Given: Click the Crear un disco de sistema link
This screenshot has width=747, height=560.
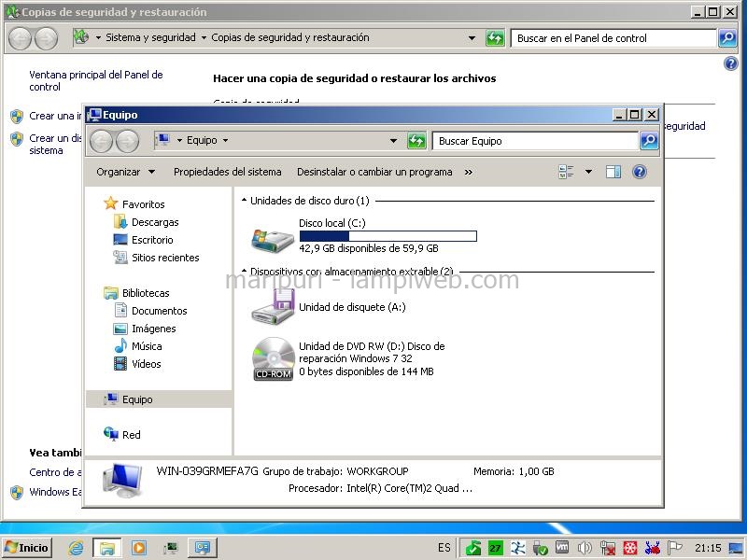Looking at the screenshot, I should point(55,144).
